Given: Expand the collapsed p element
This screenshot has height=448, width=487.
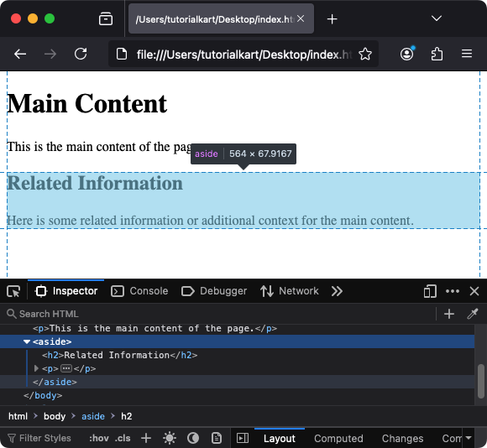Looking at the screenshot, I should click(36, 368).
